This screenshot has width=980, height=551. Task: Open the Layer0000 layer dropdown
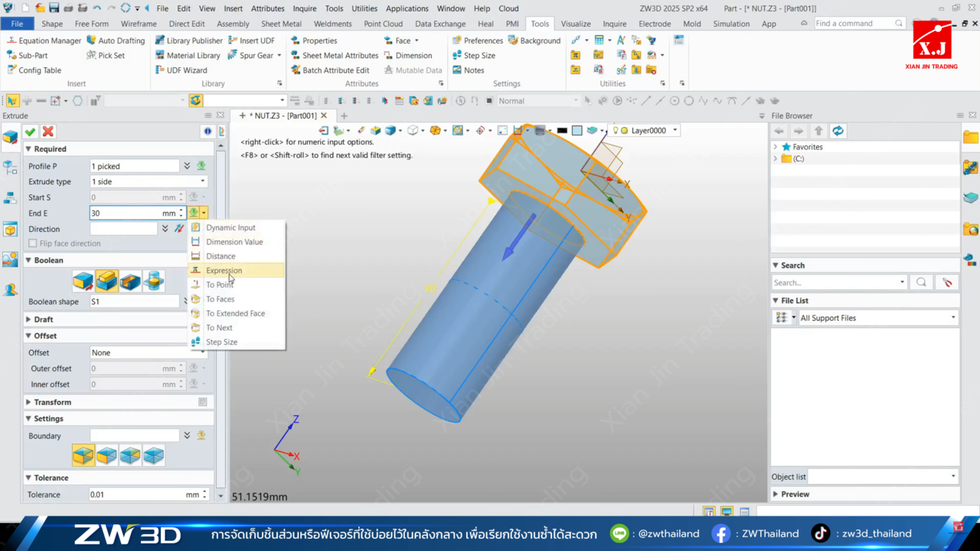click(x=675, y=131)
